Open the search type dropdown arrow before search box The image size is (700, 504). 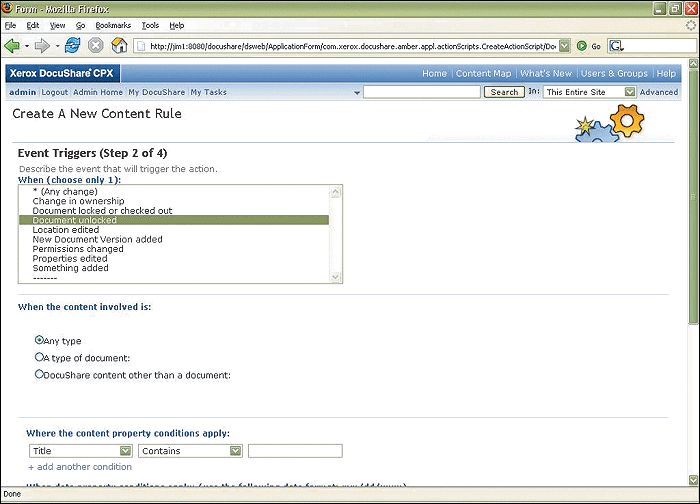357,93
